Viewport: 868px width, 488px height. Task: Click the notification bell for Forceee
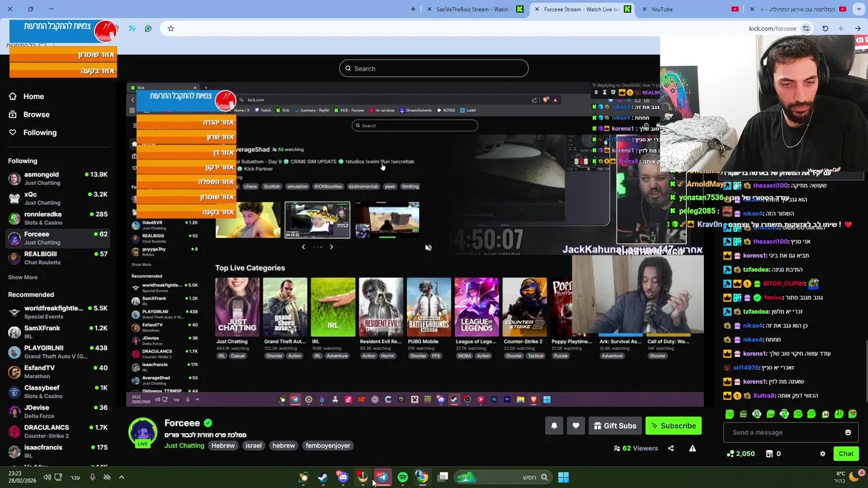[x=554, y=426]
